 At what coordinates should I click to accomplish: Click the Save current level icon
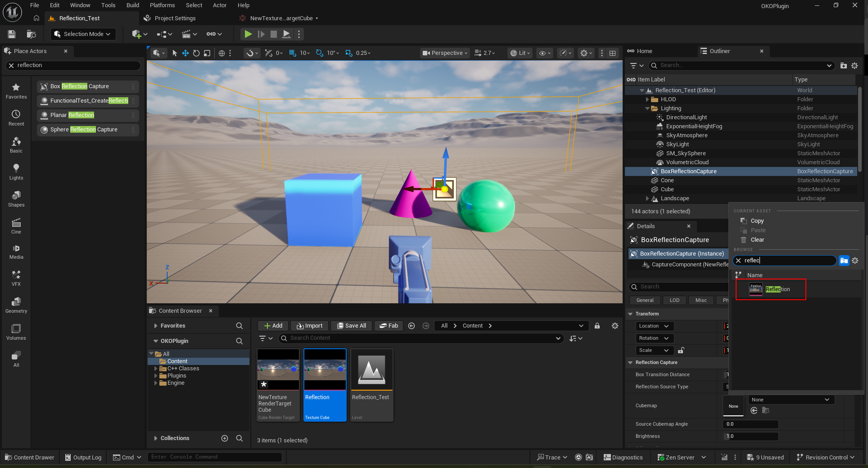(x=12, y=34)
